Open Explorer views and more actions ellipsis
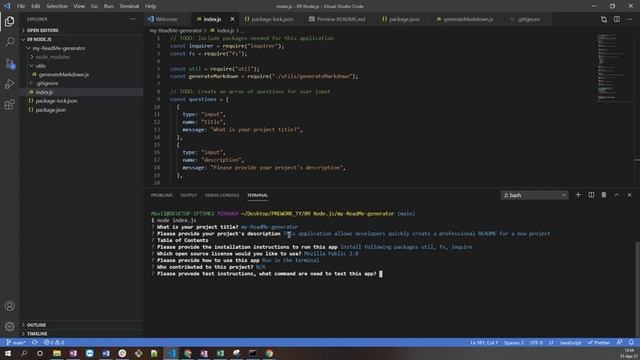640x360 pixels. point(133,19)
